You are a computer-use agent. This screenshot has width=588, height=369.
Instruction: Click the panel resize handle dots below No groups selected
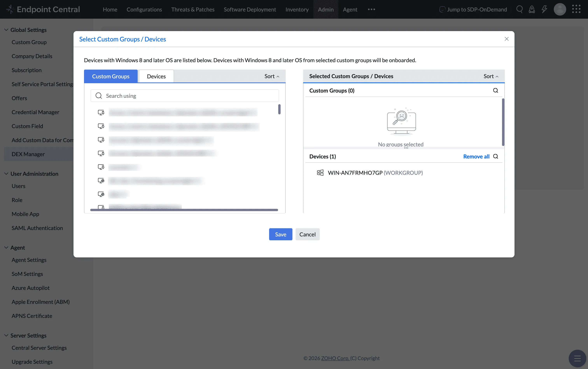coord(406,148)
